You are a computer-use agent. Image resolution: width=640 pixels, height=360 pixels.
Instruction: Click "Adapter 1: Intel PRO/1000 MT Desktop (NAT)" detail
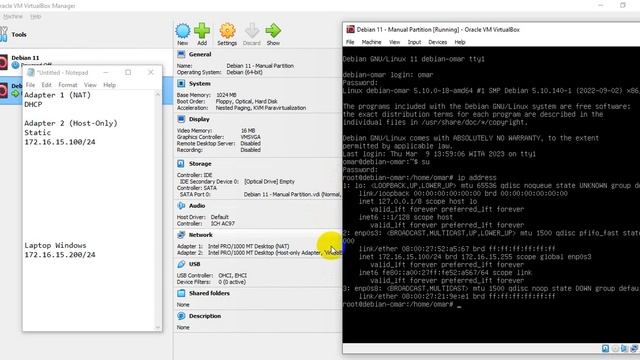[233, 247]
